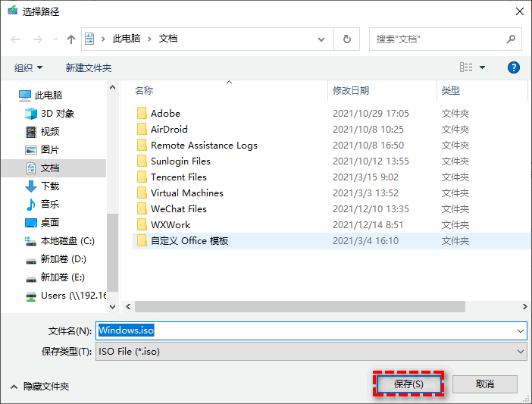Expand the 文件名 dropdown arrow
The height and width of the screenshot is (404, 532).
click(x=521, y=330)
